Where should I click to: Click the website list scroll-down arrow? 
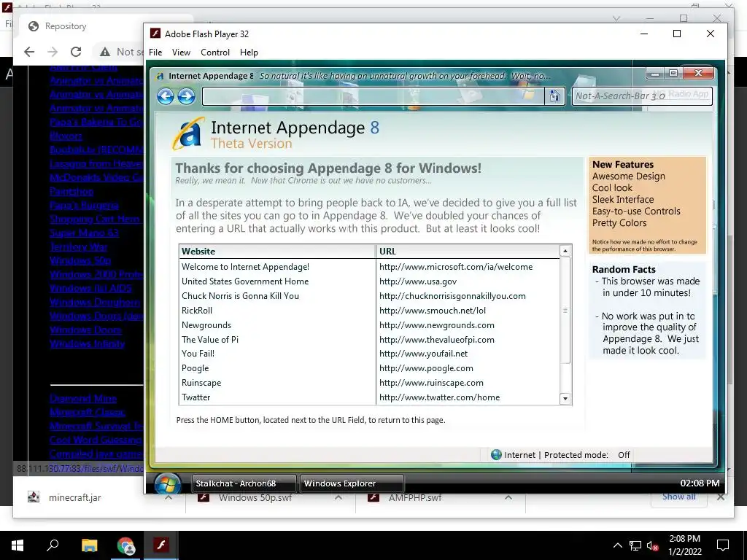tap(565, 399)
